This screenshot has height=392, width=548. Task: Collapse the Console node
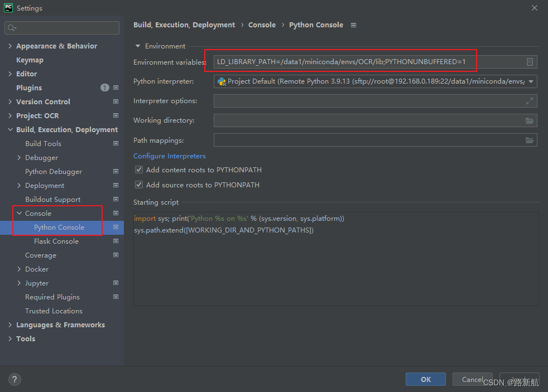[x=19, y=213]
